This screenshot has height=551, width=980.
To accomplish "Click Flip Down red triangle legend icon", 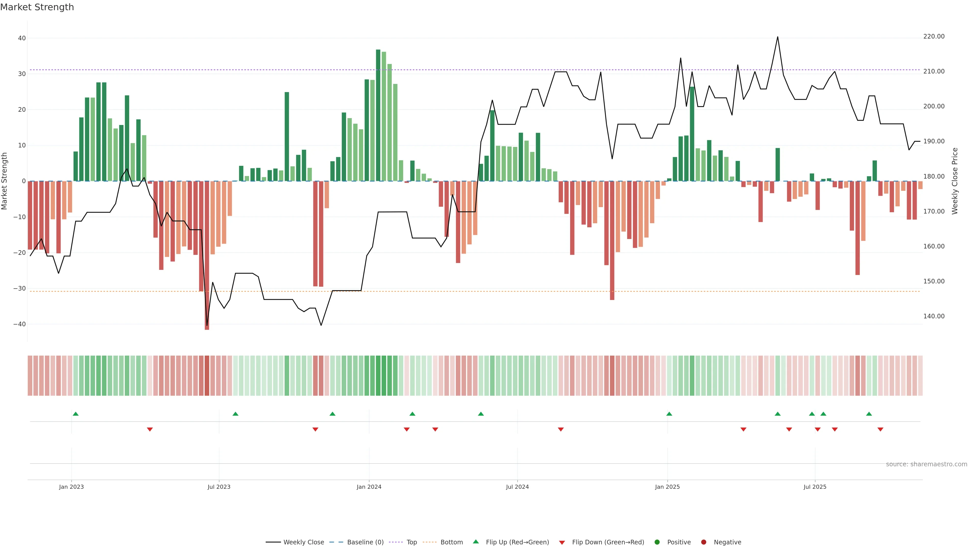I will [x=562, y=543].
